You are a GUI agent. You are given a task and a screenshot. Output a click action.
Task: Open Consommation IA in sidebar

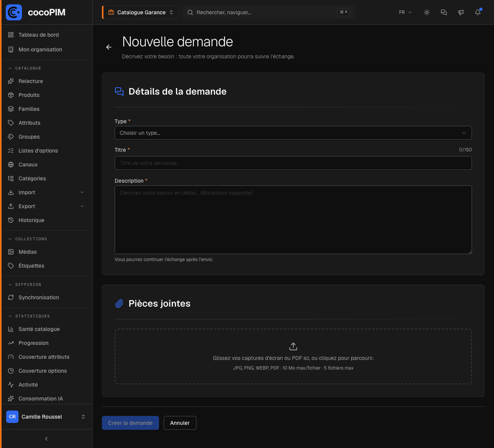pyautogui.click(x=46, y=399)
